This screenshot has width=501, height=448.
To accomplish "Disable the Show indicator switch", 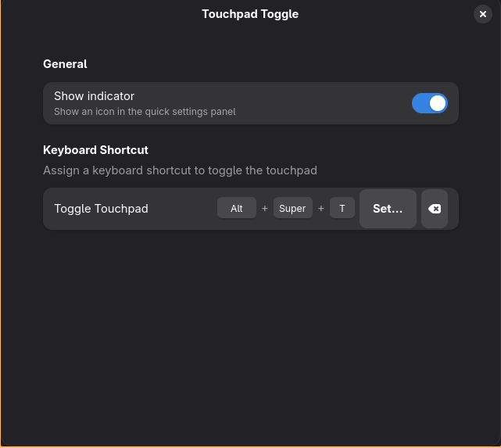I will [429, 103].
